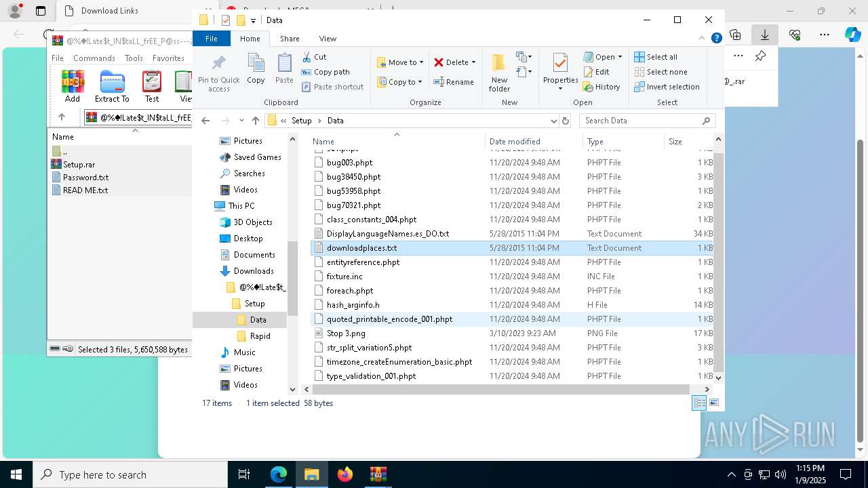This screenshot has height=488, width=868.
Task: Click the Copy button in ribbon
Action: tap(256, 68)
